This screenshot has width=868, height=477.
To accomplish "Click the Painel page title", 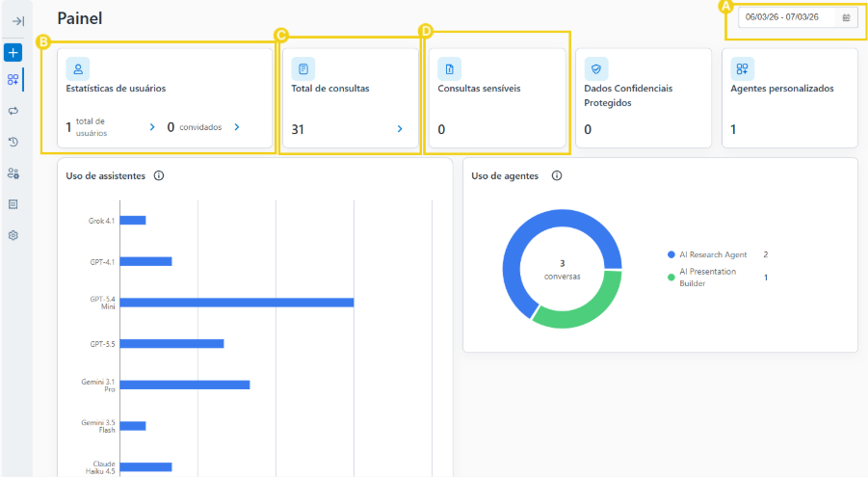I will point(80,18).
